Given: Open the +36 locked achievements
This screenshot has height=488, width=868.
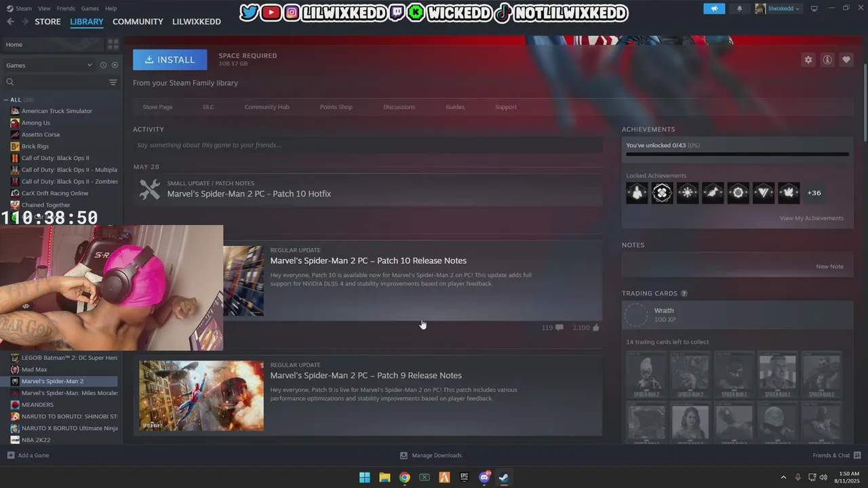Looking at the screenshot, I should pos(814,193).
